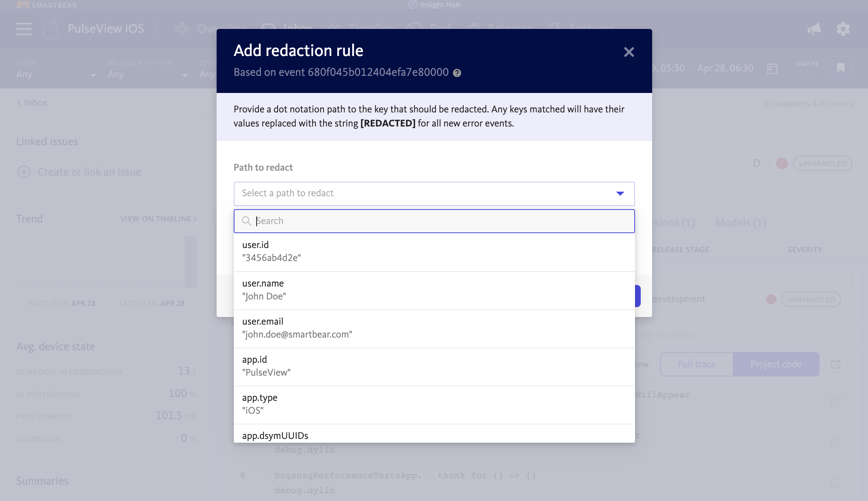Click the plus icon to link an issue

point(24,172)
